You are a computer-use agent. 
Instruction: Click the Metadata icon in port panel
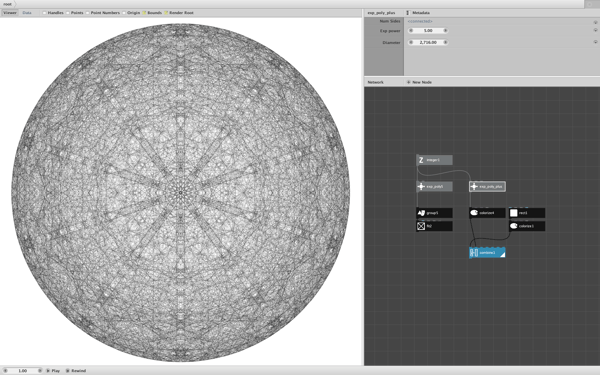coord(408,13)
